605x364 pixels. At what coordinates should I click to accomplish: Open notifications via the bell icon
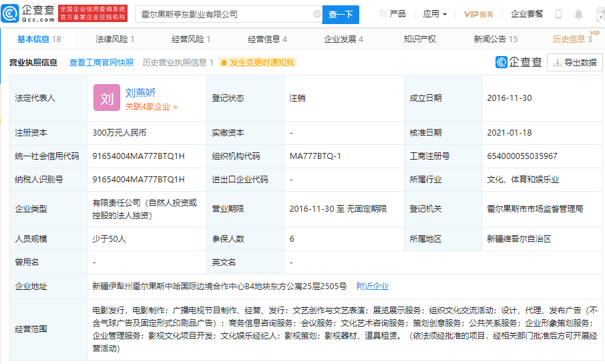pyautogui.click(x=578, y=14)
